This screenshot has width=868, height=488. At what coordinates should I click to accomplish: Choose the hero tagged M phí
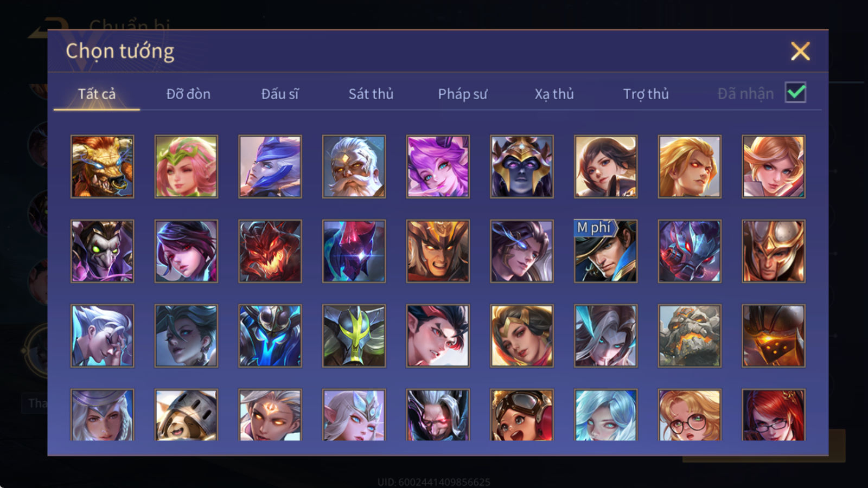click(x=605, y=251)
